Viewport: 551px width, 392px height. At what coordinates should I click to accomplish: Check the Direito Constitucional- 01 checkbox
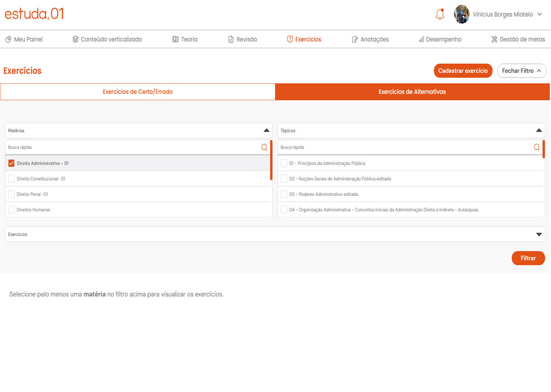click(11, 179)
